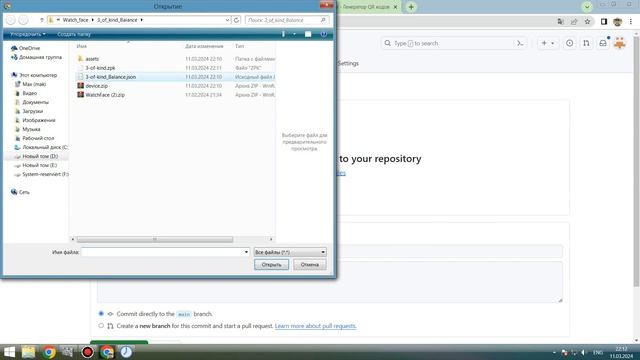The width and height of the screenshot is (640, 360).
Task: Open File Explorer from taskbar
Action: pyautogui.click(x=29, y=352)
